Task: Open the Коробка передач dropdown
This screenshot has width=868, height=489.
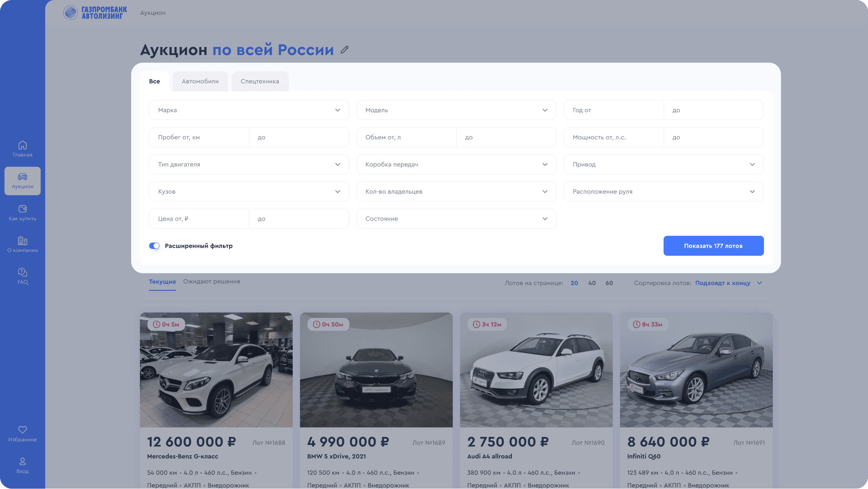Action: coord(456,164)
